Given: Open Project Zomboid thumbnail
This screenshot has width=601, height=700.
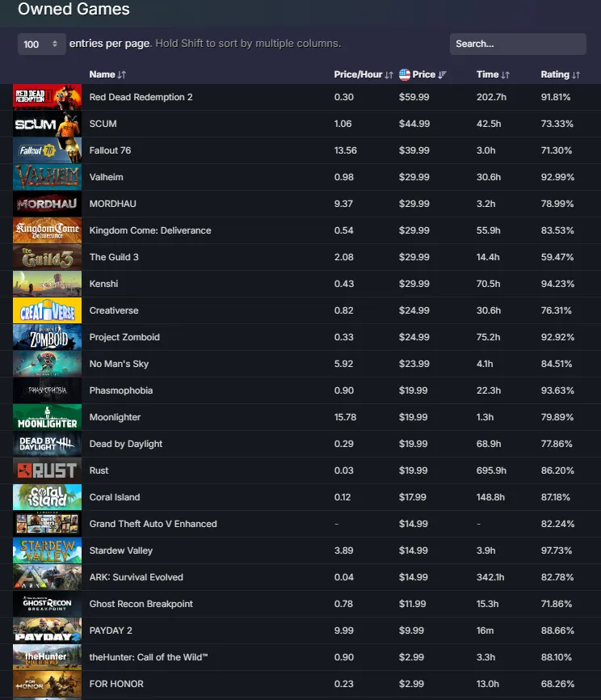Looking at the screenshot, I should coord(48,337).
